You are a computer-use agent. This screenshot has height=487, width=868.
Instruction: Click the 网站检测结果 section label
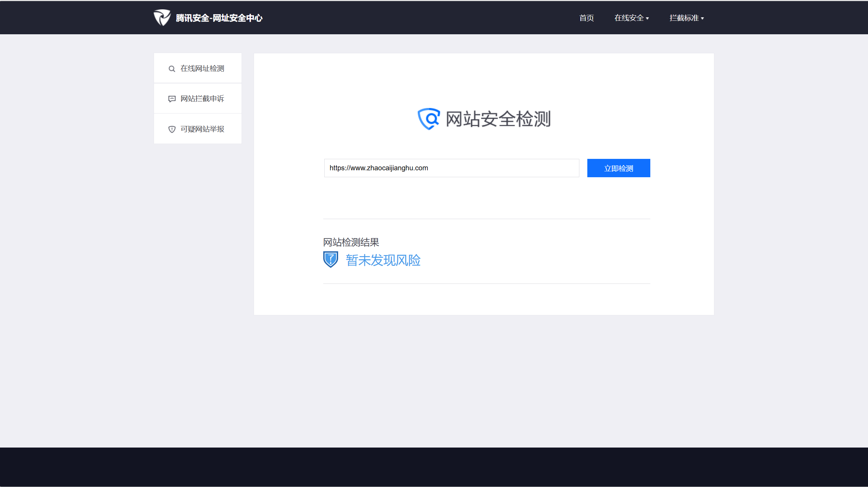(351, 242)
